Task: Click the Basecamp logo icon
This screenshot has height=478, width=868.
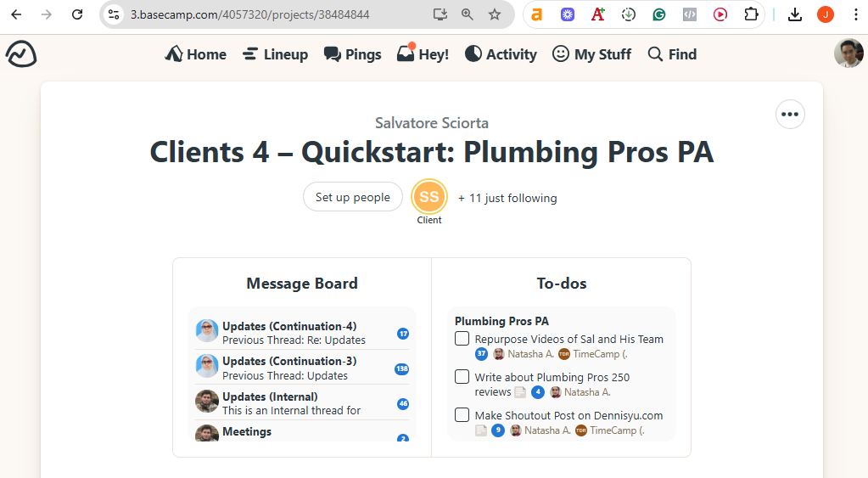Action: 21,54
